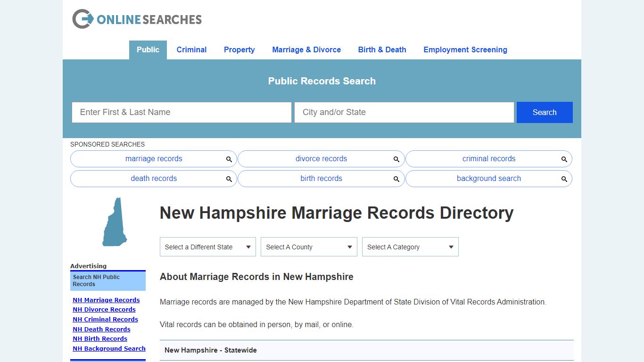Focus the City and/or State field
The image size is (644, 362).
(404, 112)
